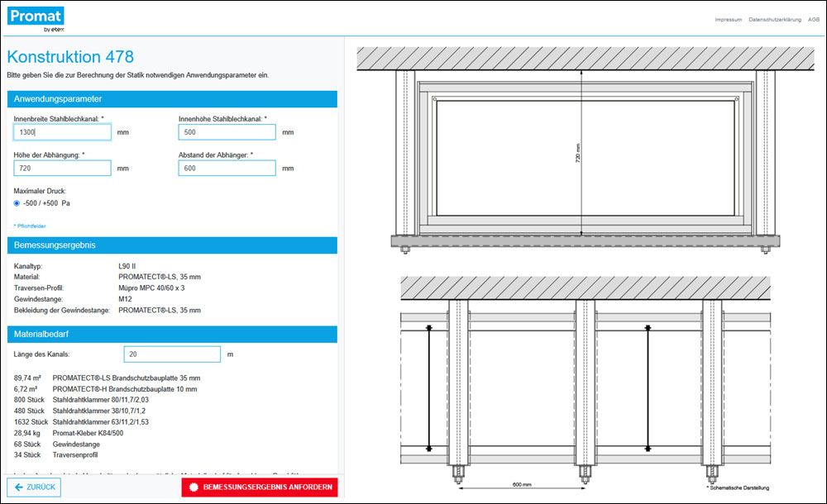Viewport: 827px width, 504px height.
Task: Click the 600 mm dimension label in drawing
Action: click(522, 486)
